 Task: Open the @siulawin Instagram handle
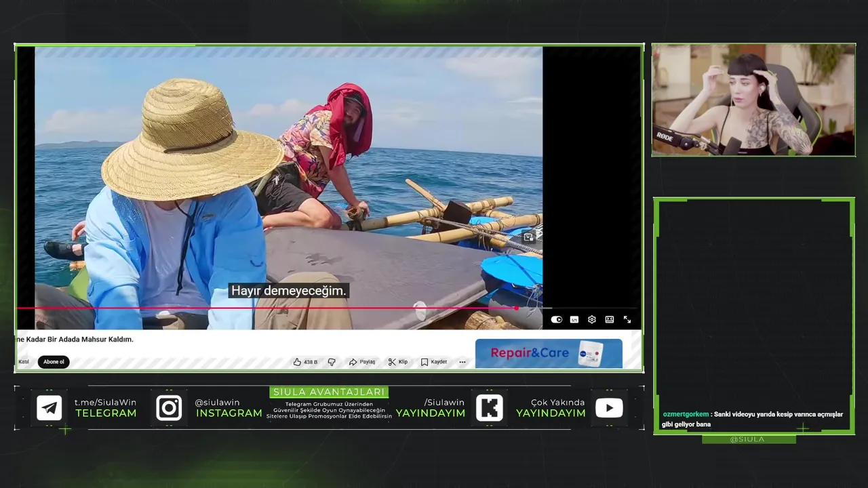(217, 403)
